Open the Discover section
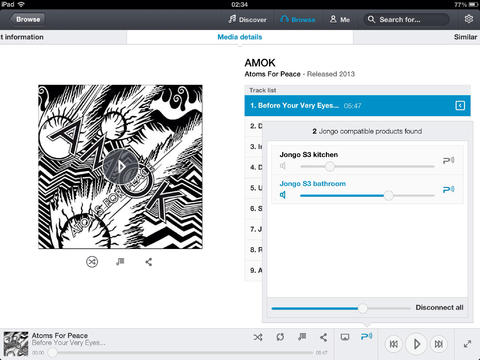This screenshot has height=360, width=480. click(x=248, y=19)
